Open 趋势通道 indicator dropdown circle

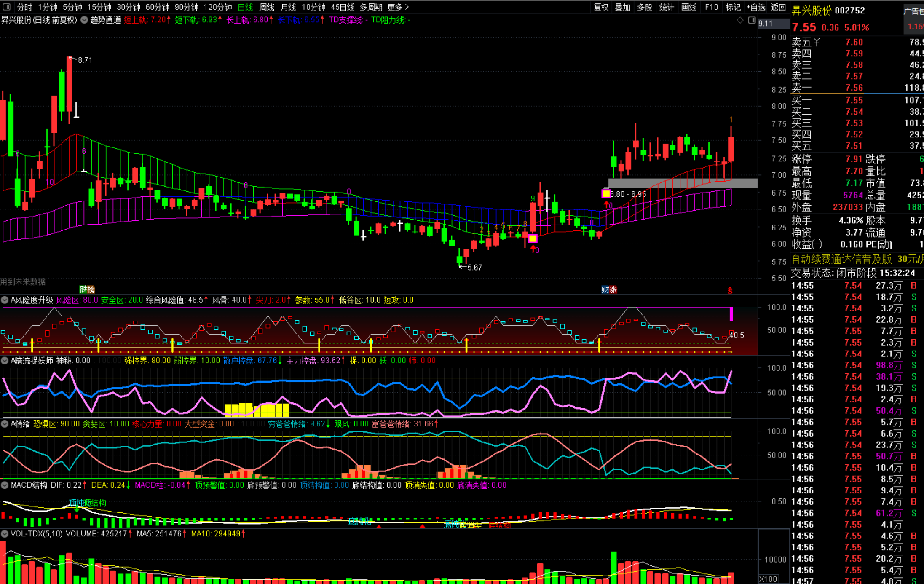click(84, 20)
